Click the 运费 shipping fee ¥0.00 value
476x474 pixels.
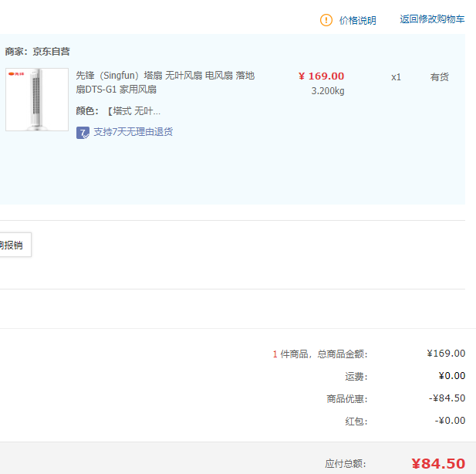coord(451,376)
